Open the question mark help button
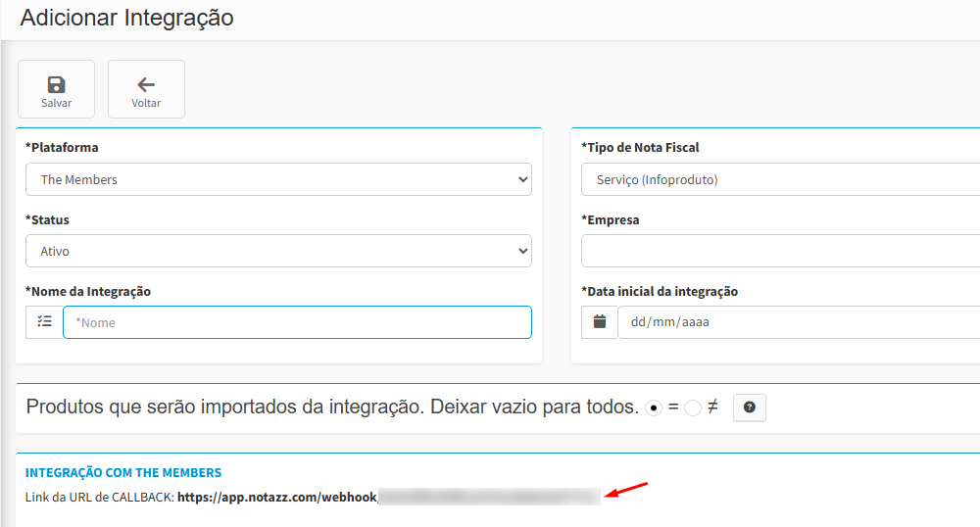 [749, 407]
